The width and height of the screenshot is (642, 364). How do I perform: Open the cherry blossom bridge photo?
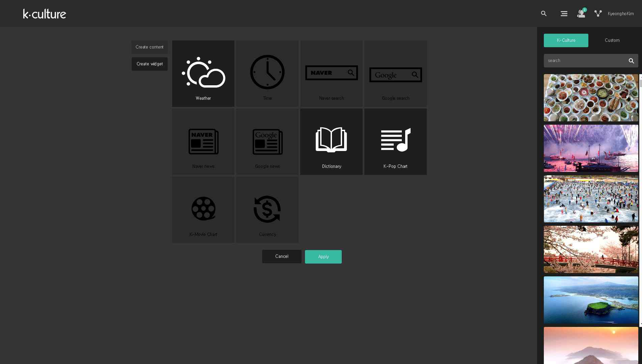pos(591,249)
